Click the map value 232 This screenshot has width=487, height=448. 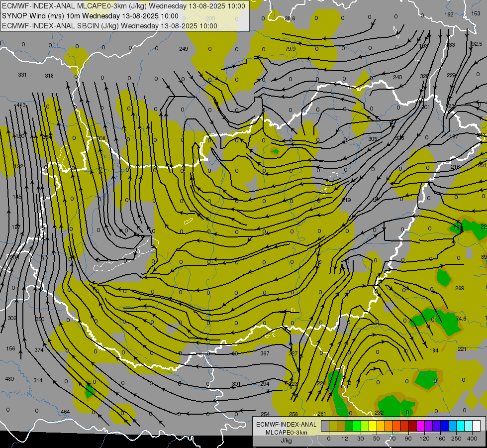tap(379, 413)
